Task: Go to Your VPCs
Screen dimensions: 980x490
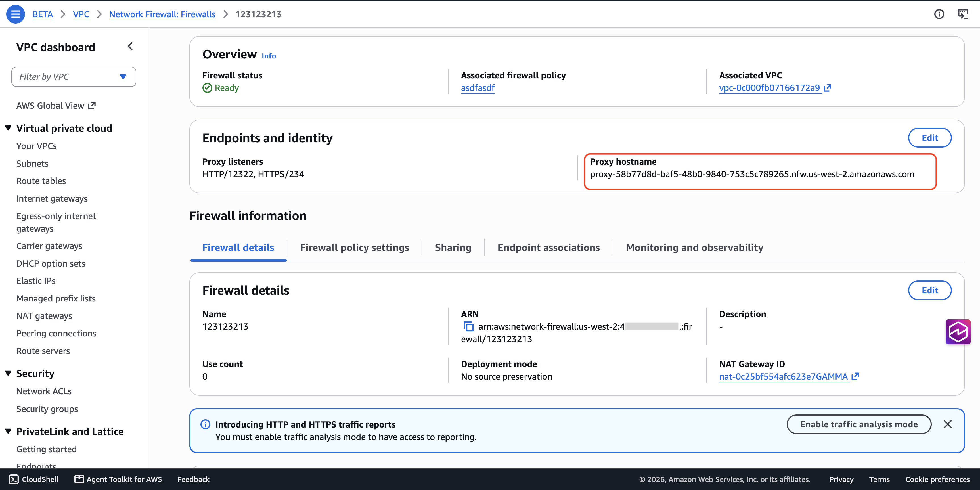Action: pos(37,146)
